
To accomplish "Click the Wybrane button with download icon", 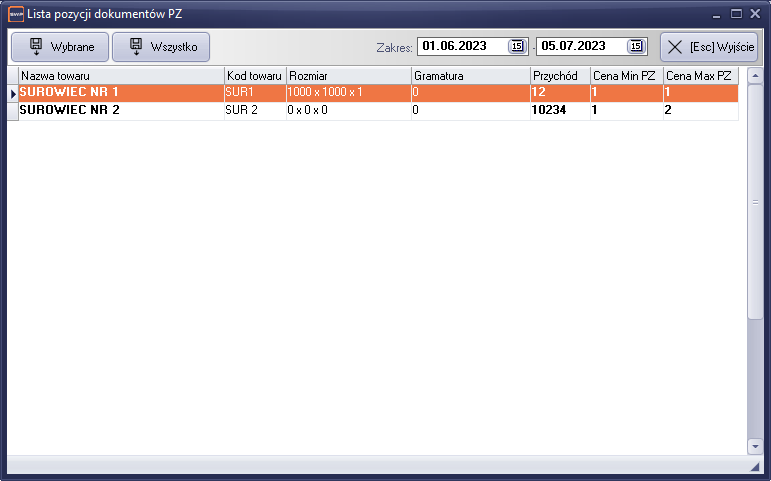I will (x=59, y=47).
